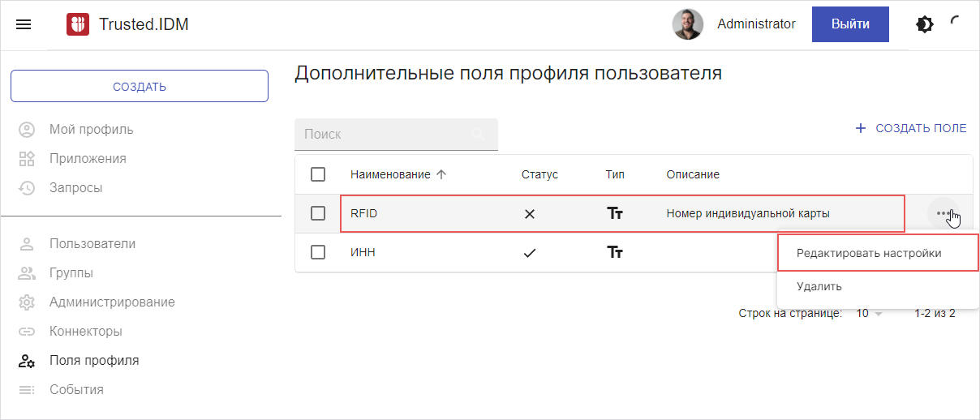Click the Статус column header
The width and height of the screenshot is (980, 420).
click(x=539, y=174)
